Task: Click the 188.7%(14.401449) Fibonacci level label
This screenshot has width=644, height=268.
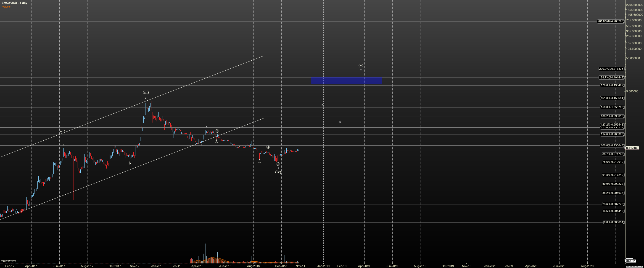Action: click(x=611, y=78)
